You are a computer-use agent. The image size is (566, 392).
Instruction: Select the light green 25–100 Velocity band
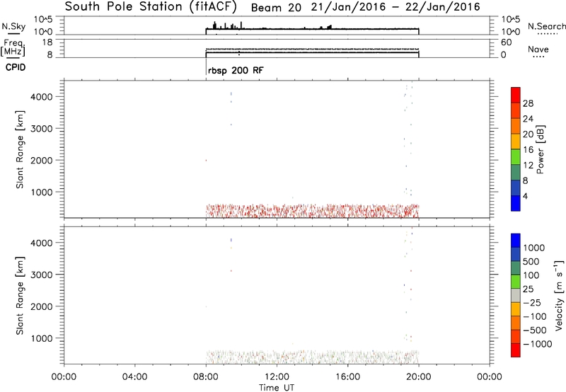pos(516,282)
